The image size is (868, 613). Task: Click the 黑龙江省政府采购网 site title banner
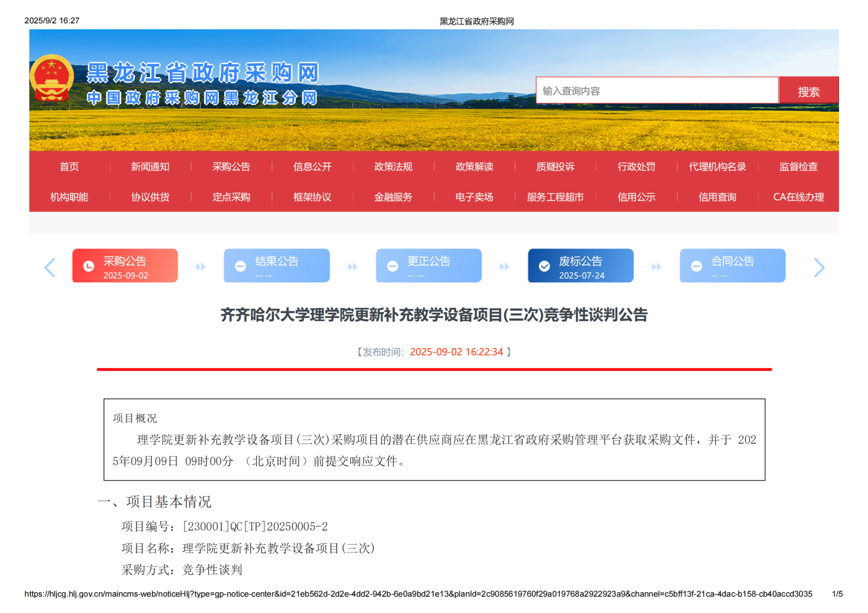pyautogui.click(x=203, y=73)
